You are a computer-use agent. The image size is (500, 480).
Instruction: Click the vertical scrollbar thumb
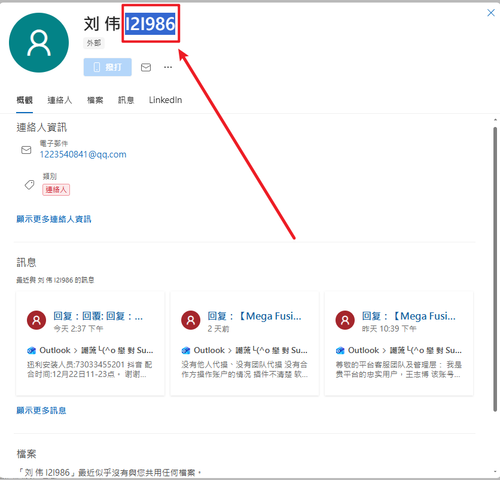(495, 269)
